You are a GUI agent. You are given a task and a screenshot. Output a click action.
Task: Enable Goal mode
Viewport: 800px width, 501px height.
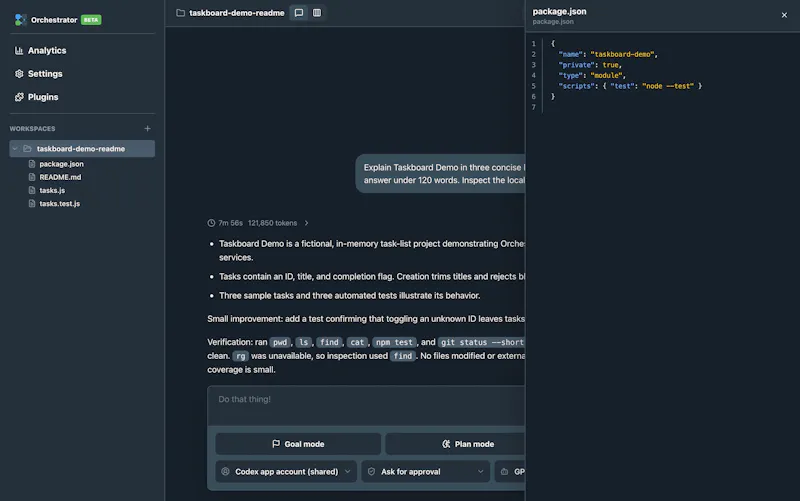tap(298, 444)
